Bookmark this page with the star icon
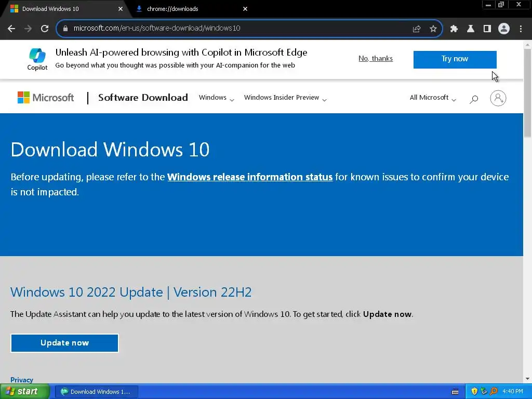Screen dimensions: 532x399 433,29
